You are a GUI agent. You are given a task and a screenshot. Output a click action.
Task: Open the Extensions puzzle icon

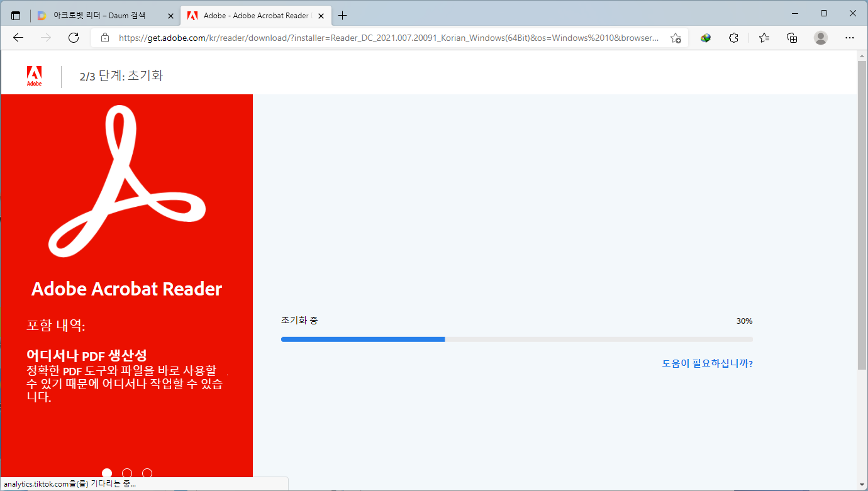(733, 38)
